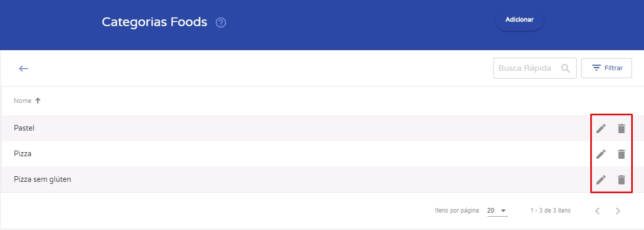Select the Pizza sem glúten row name

tap(42, 179)
